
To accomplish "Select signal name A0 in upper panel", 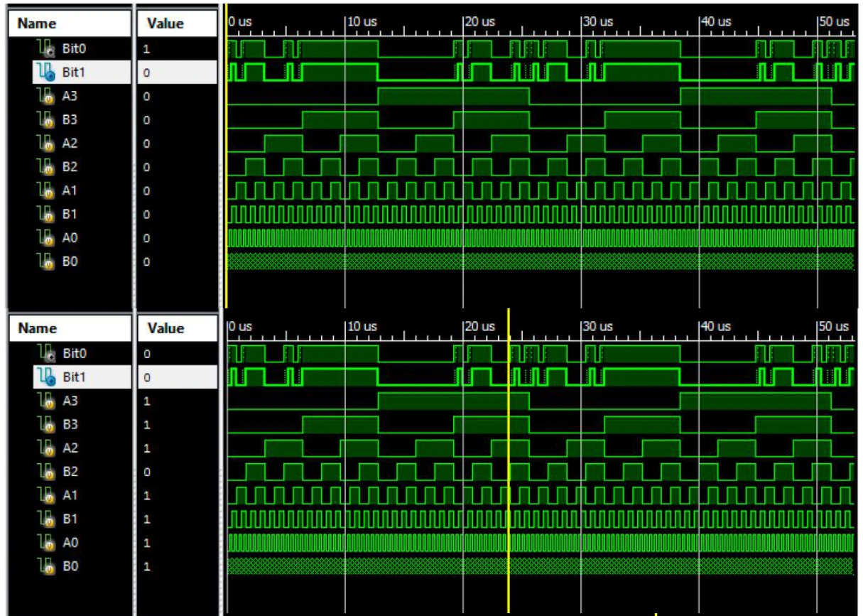I will (69, 238).
